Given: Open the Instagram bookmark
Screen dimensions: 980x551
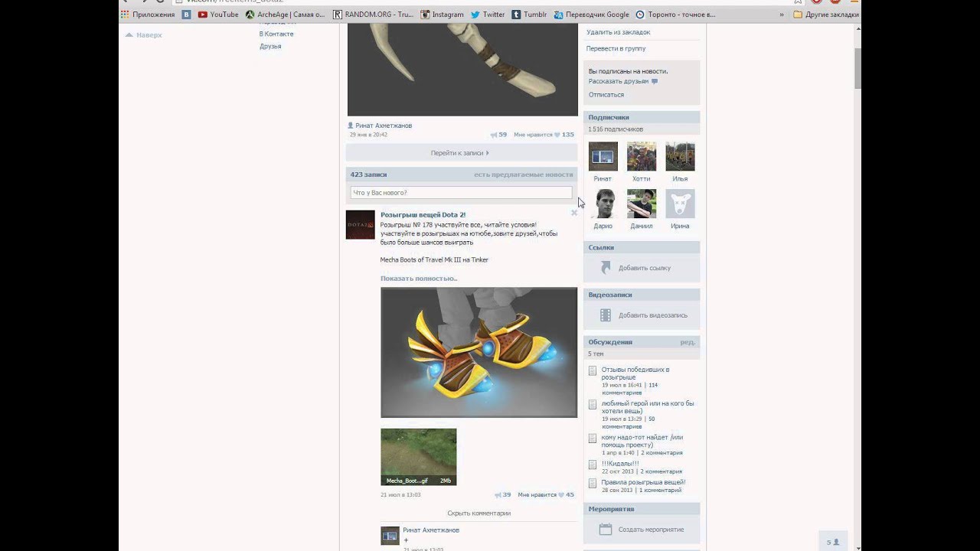Looking at the screenshot, I should [442, 15].
